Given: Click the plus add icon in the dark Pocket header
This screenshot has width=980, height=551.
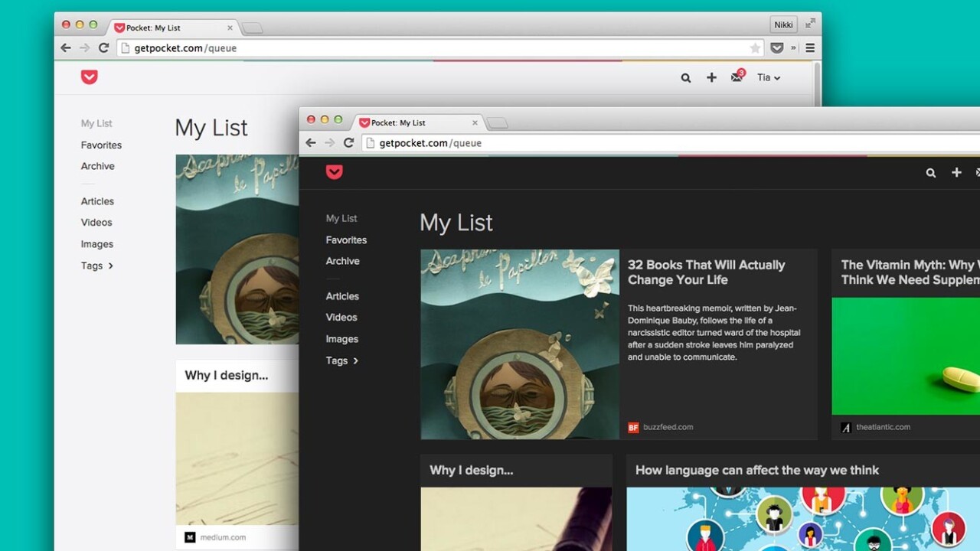Looking at the screenshot, I should 956,173.
